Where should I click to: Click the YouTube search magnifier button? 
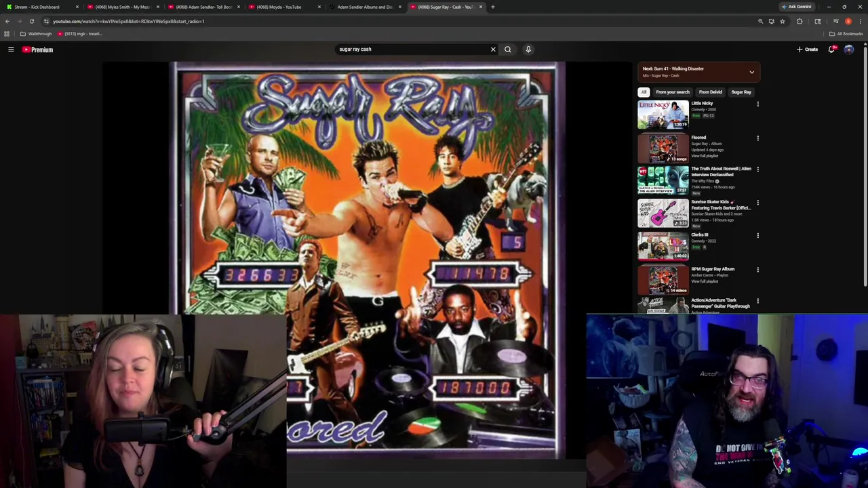[x=507, y=49]
